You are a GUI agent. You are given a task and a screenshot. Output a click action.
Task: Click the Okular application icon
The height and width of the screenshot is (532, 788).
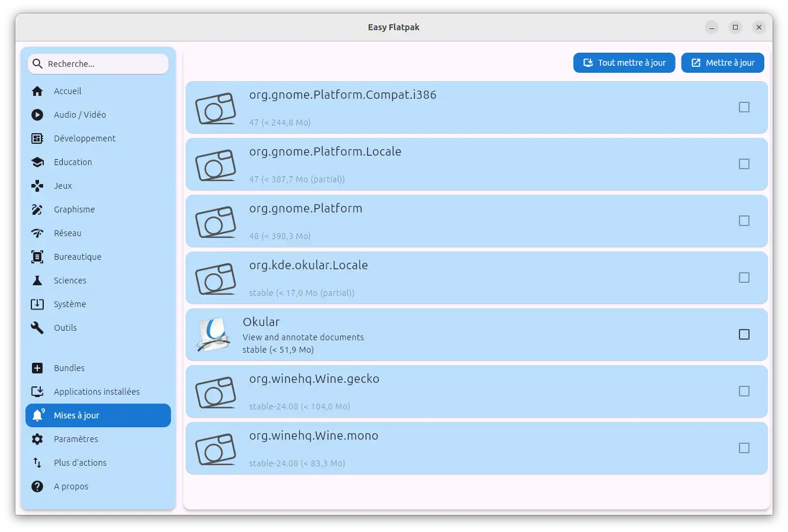point(213,335)
